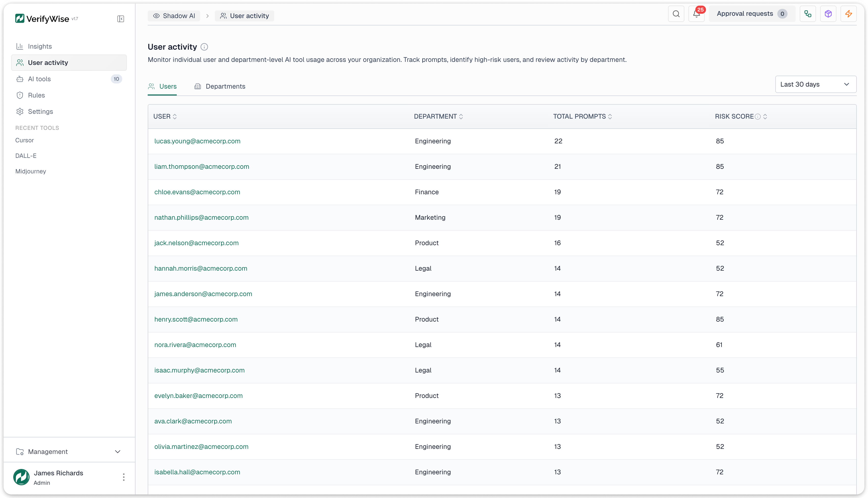Open the purple package cube icon

tap(828, 14)
